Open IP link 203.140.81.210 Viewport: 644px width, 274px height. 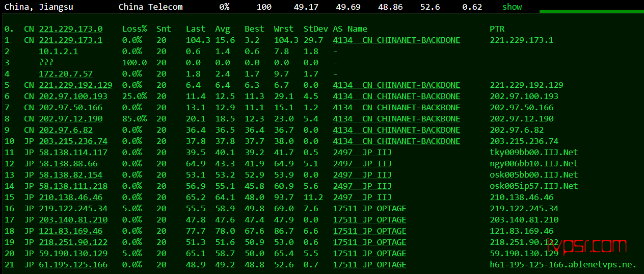(x=73, y=219)
